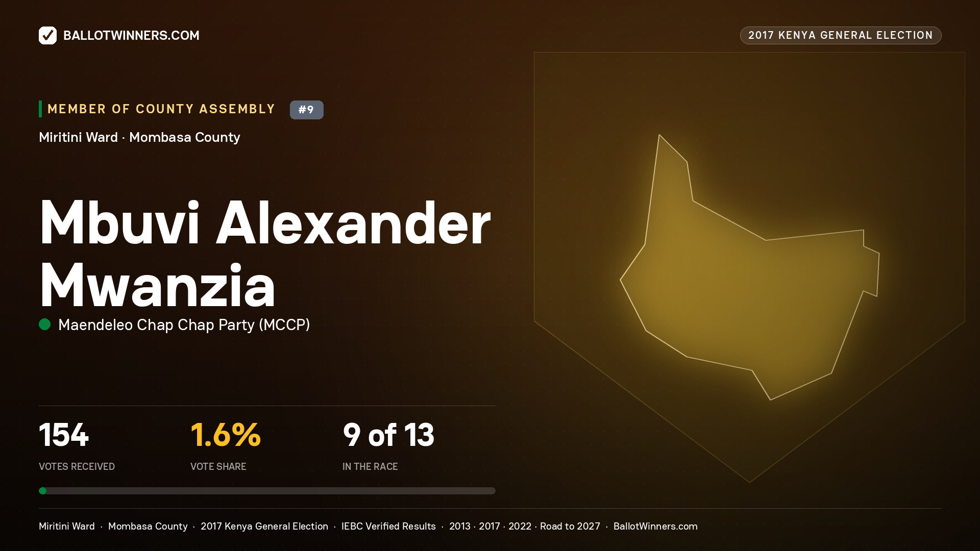Select the 2017 Kenya General Election footer item
This screenshot has height=551, width=980.
click(264, 526)
